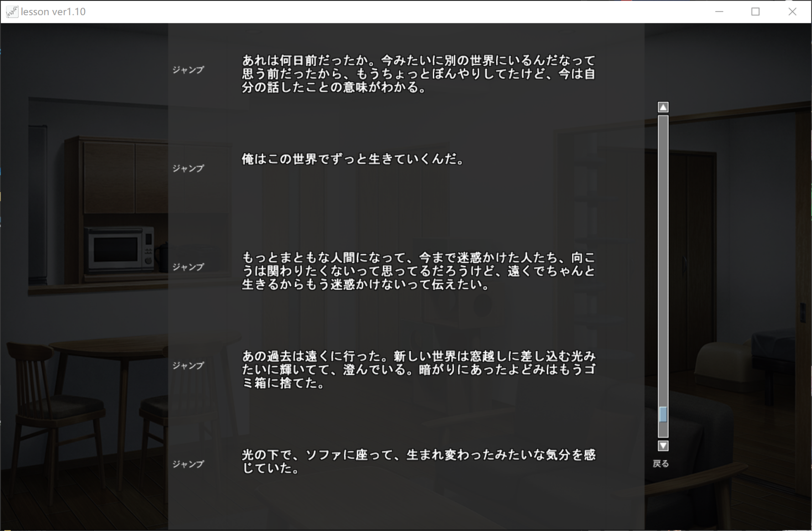Click the log entry starting 光の下で、ソファに座って
812x531 pixels.
point(418,461)
